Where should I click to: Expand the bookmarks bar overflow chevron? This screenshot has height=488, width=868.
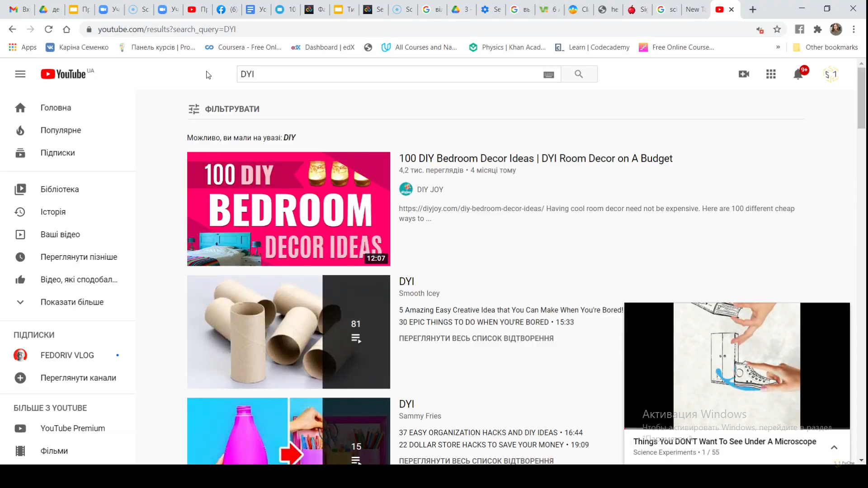pyautogui.click(x=778, y=47)
